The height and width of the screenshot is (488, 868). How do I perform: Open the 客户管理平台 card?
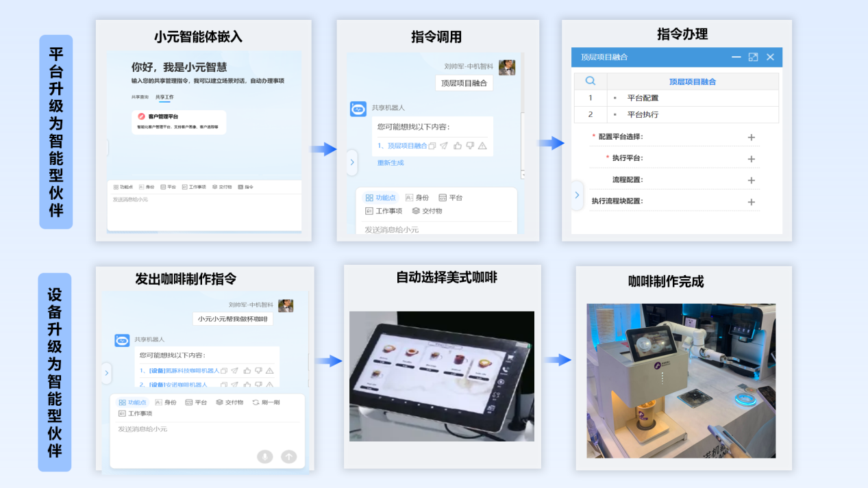(178, 122)
